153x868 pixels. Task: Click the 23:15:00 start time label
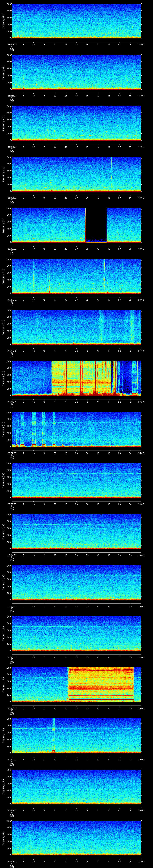click(x=12, y=96)
